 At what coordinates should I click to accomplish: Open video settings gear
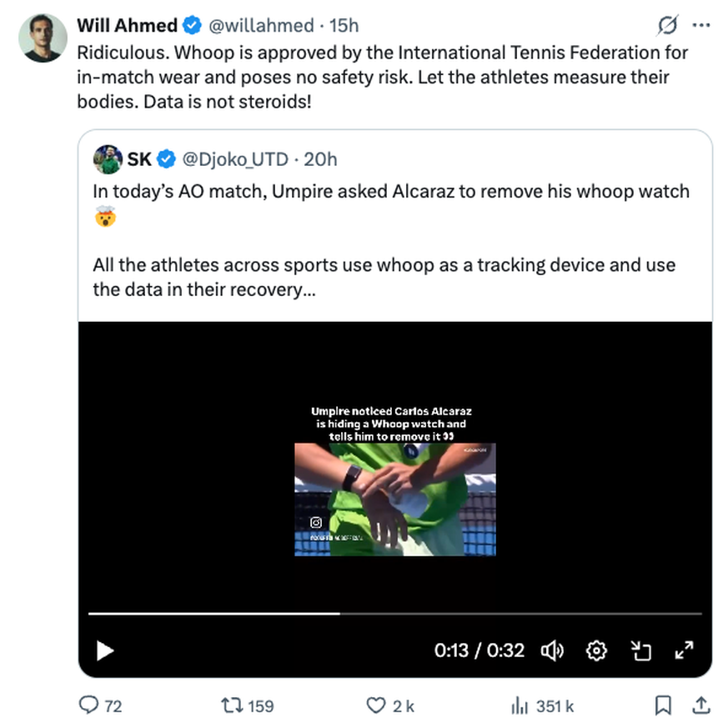point(597,650)
